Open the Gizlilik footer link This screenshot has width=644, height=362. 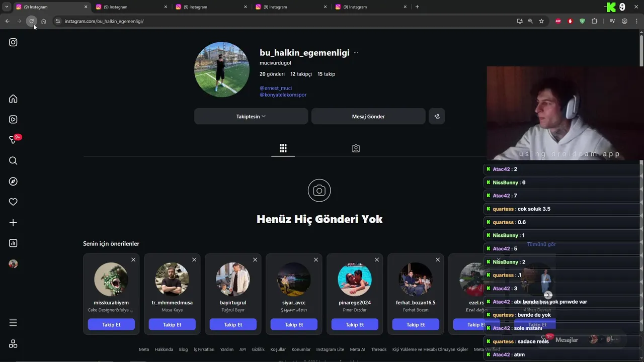pos(258,349)
